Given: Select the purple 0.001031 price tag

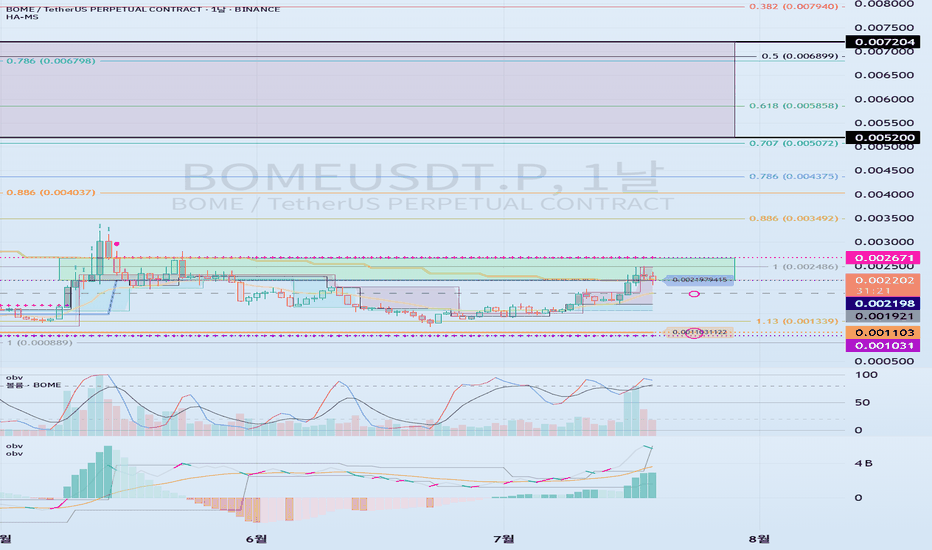Looking at the screenshot, I should 883,345.
